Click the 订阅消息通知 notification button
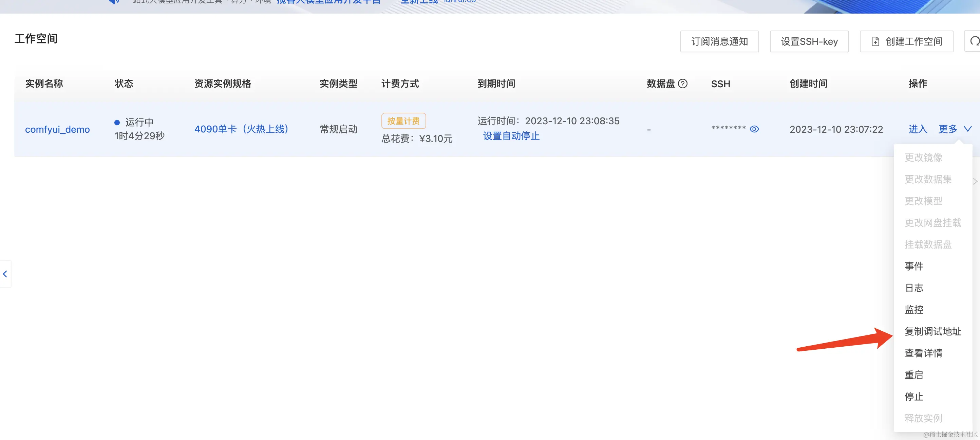 click(719, 41)
